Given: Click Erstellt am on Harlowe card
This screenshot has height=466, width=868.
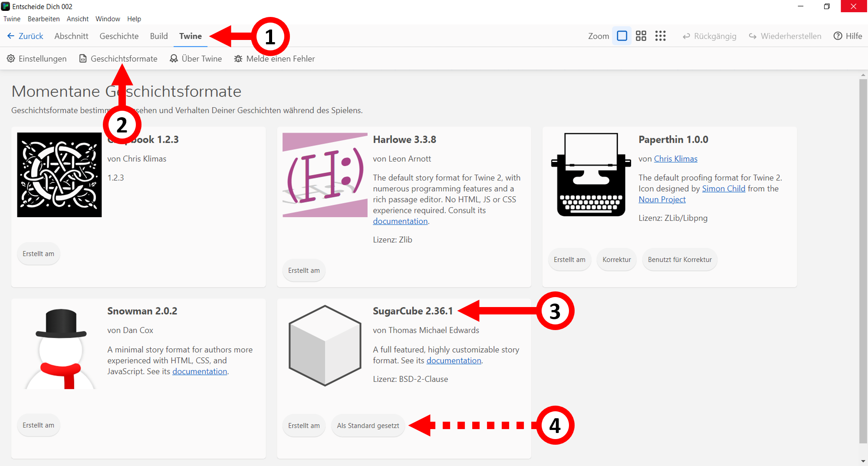Looking at the screenshot, I should pyautogui.click(x=304, y=271).
